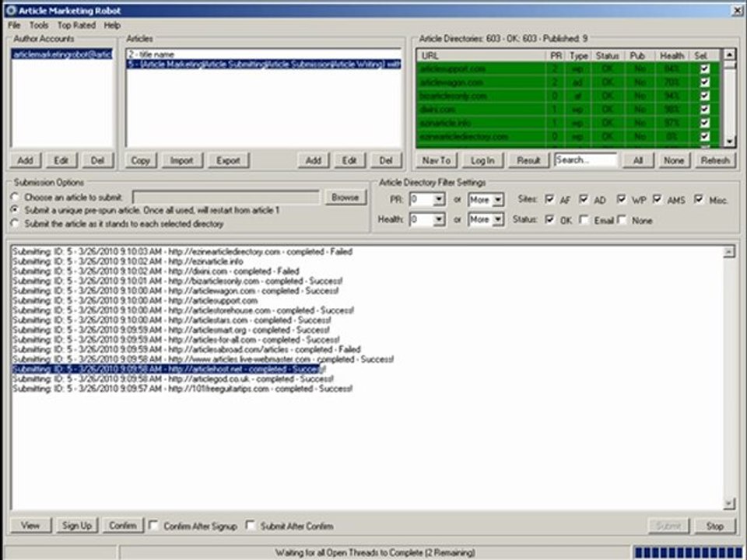The image size is (747, 560).
Task: Click the Stop button
Action: pos(715,527)
